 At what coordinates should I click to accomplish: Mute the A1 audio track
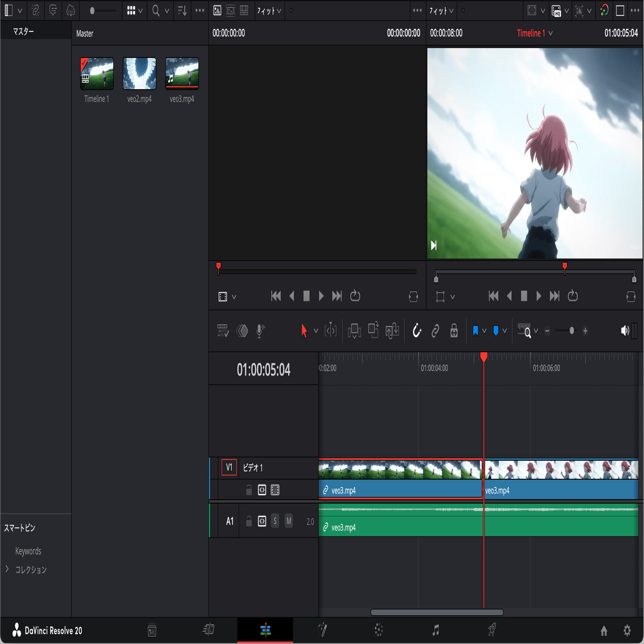(289, 521)
